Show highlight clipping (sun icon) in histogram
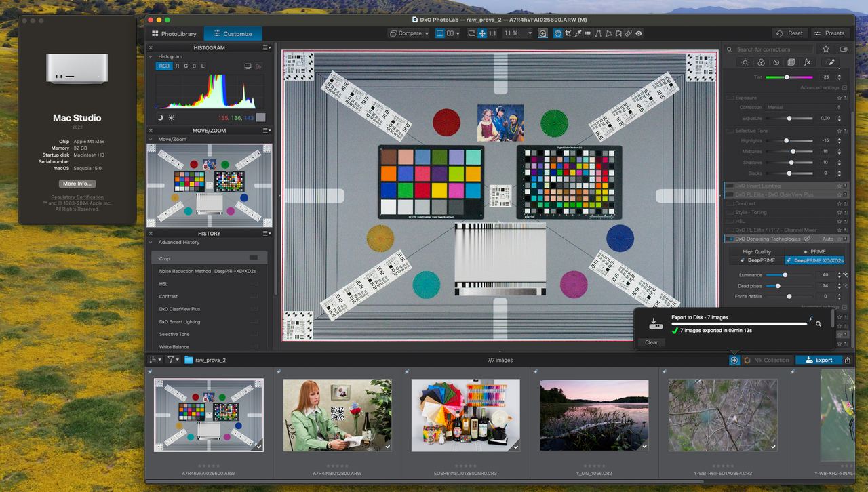This screenshot has width=868, height=492. coord(171,118)
